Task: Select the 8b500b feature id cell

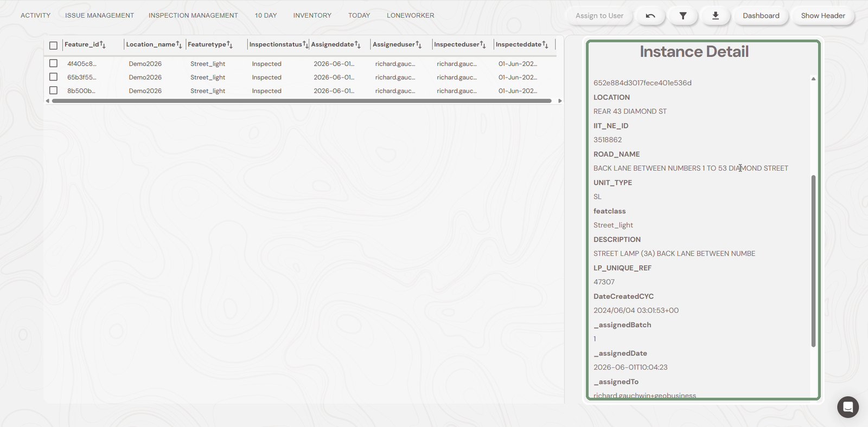Action: (x=81, y=91)
